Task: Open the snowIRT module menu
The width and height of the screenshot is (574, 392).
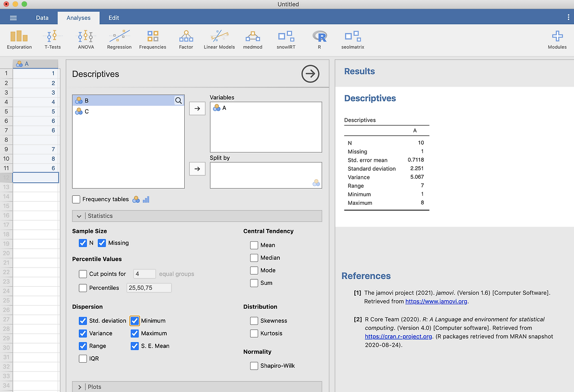Action: tap(286, 39)
